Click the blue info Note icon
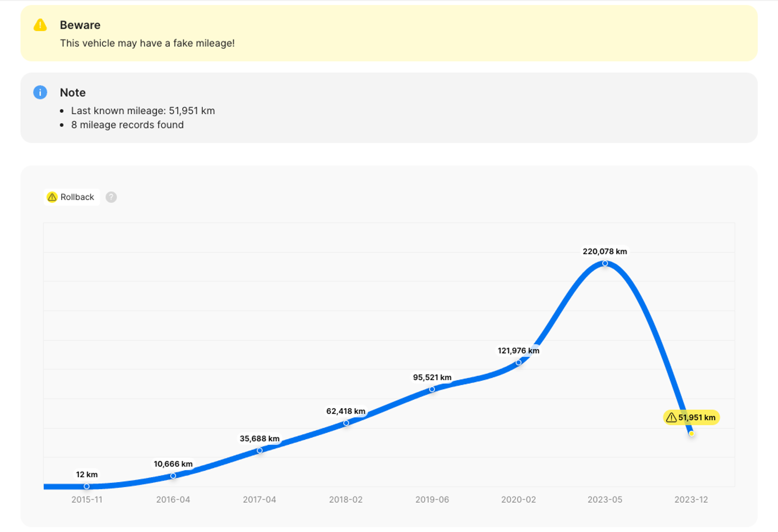Screen dimensions: 778x532 (40, 92)
